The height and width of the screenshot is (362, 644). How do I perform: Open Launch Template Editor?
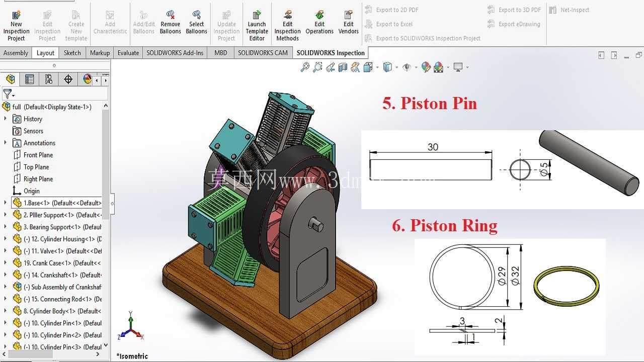coord(257,26)
